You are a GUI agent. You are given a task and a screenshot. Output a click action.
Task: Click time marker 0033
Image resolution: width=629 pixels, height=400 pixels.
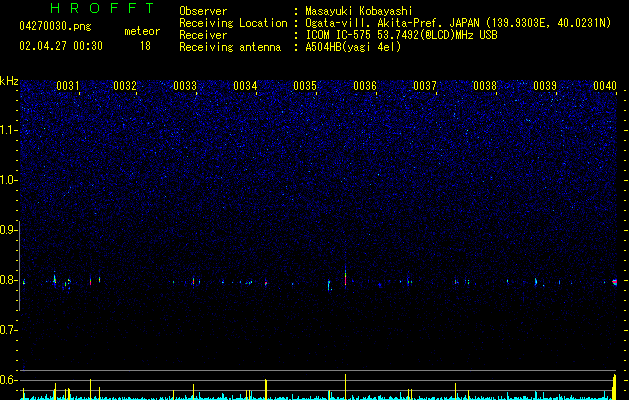tap(185, 86)
